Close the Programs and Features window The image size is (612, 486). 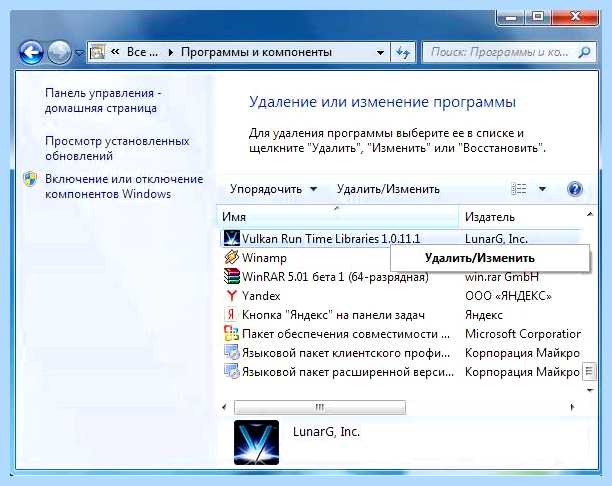[x=575, y=17]
